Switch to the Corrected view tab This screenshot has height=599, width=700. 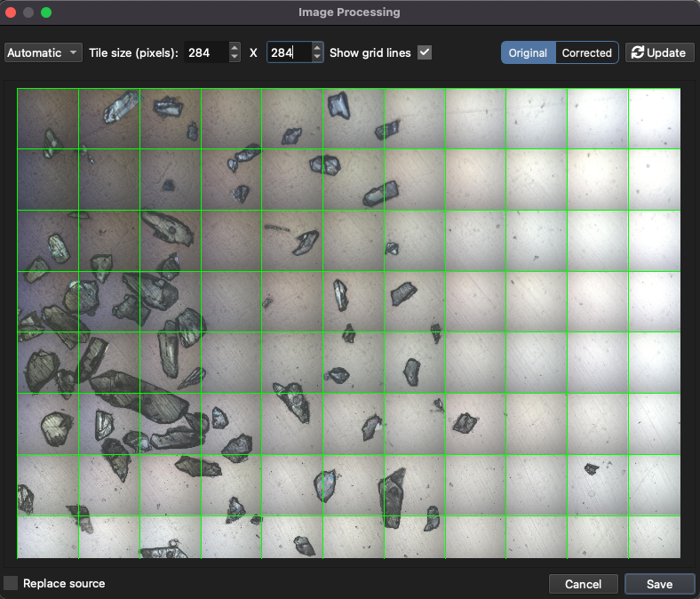coord(586,52)
